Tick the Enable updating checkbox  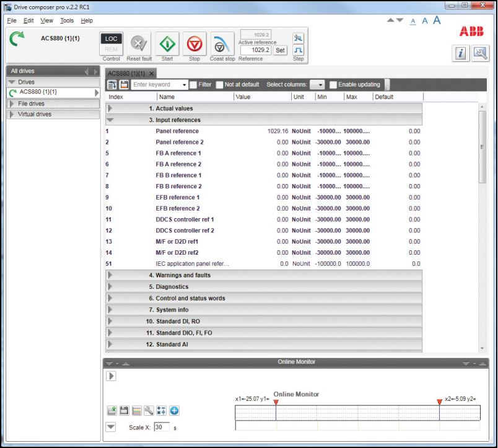(333, 85)
